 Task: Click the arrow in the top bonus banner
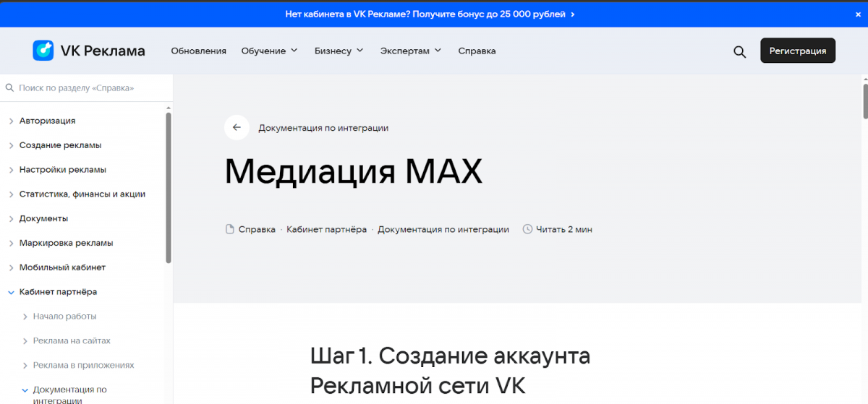click(x=573, y=14)
